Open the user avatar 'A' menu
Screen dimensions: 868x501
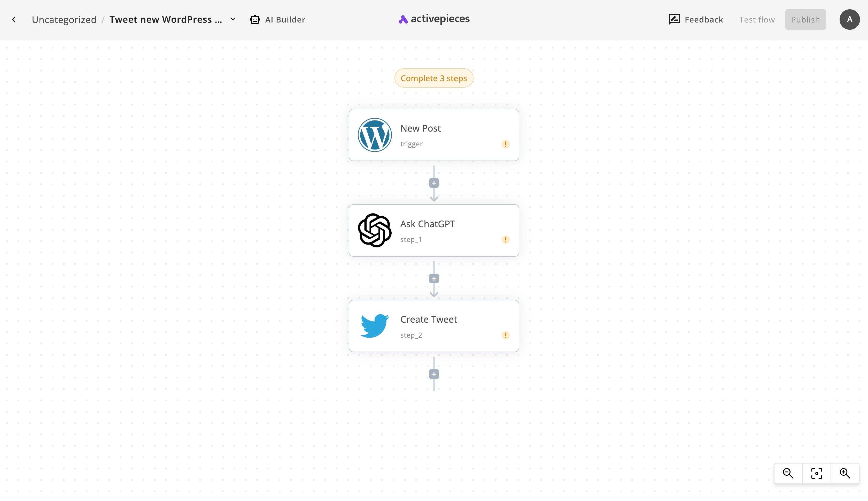(x=849, y=20)
